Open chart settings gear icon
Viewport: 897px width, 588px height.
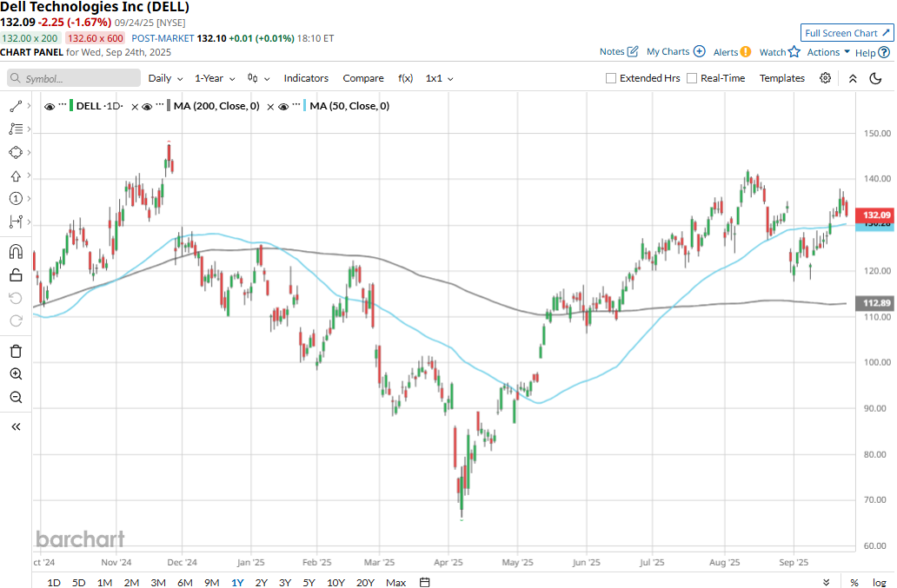point(825,78)
